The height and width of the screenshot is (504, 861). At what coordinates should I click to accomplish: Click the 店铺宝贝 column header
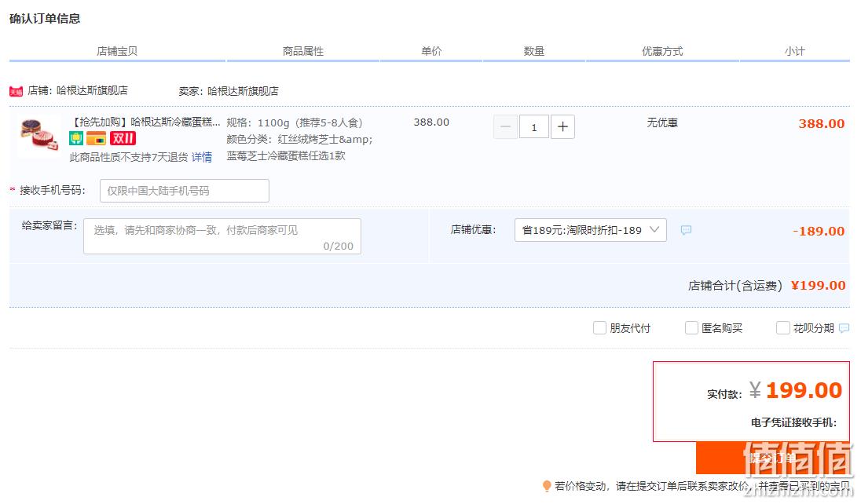[117, 51]
